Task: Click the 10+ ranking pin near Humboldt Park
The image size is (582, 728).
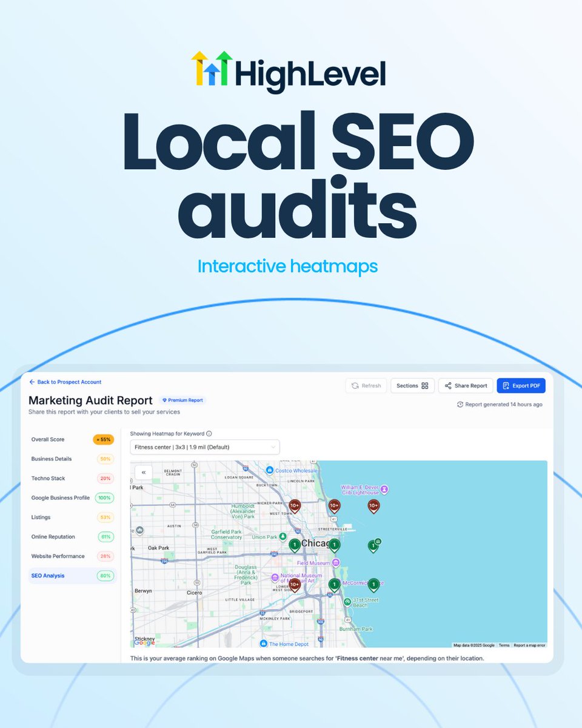Action: pos(295,505)
